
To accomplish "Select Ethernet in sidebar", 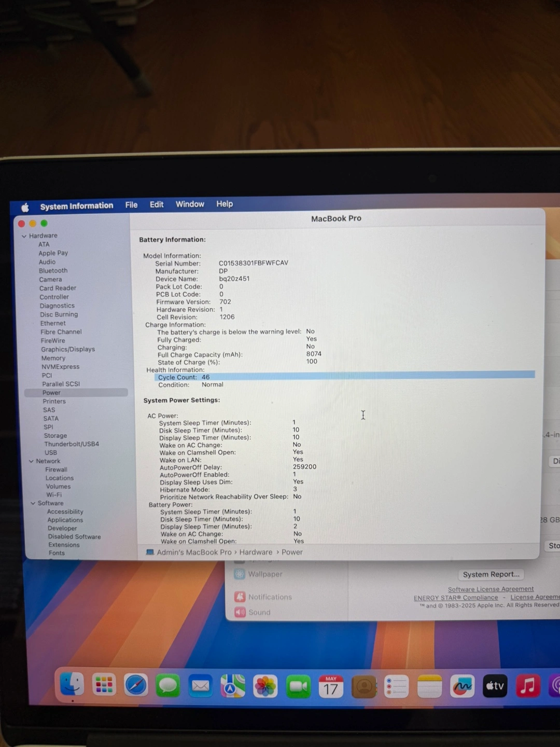I will 53,323.
